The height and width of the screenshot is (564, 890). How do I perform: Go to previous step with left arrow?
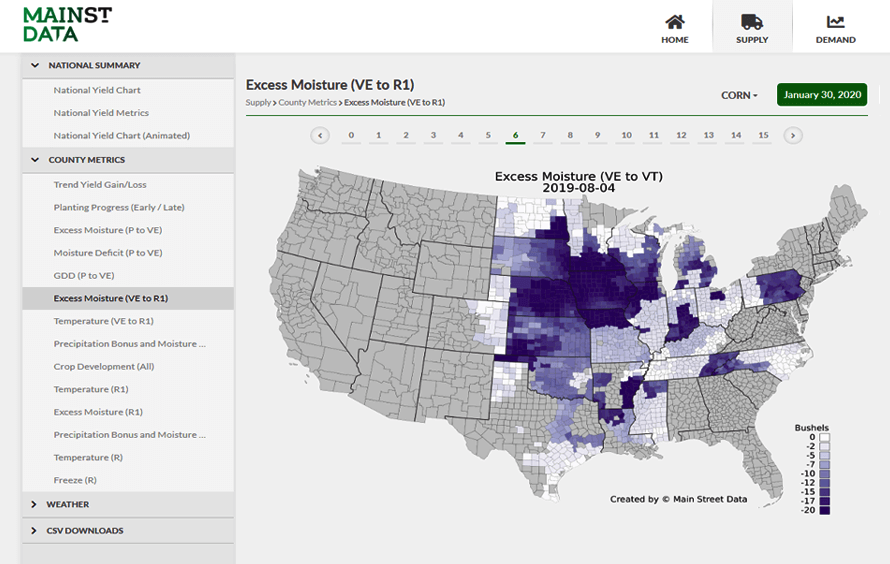pos(320,135)
